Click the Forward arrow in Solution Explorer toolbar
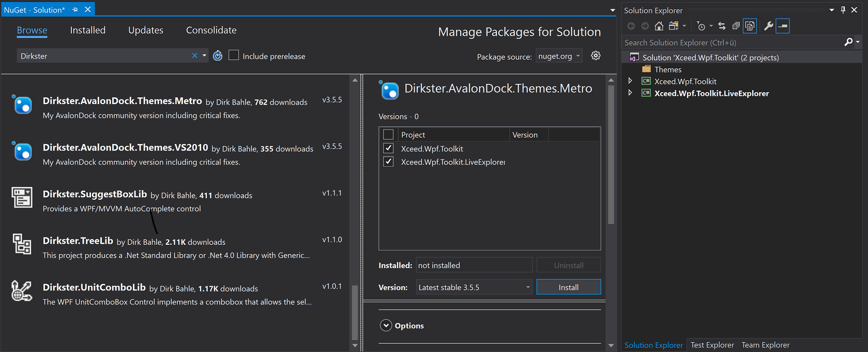The width and height of the screenshot is (868, 352). pyautogui.click(x=645, y=26)
